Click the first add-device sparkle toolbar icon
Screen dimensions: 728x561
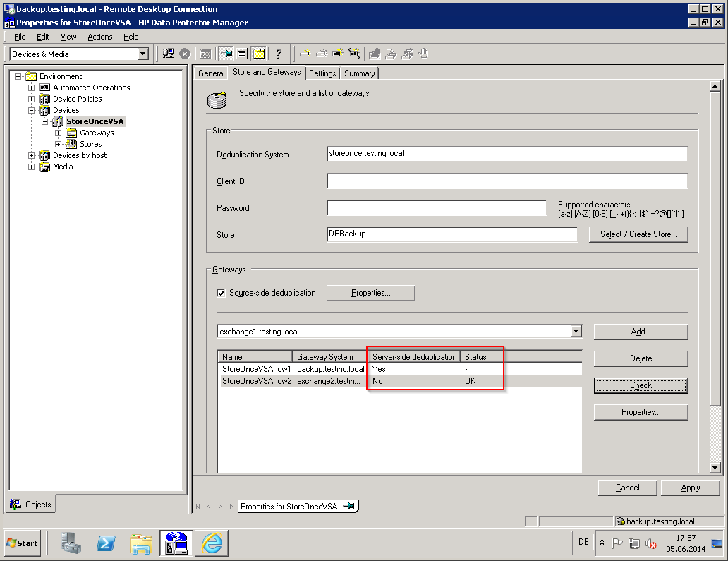(305, 54)
